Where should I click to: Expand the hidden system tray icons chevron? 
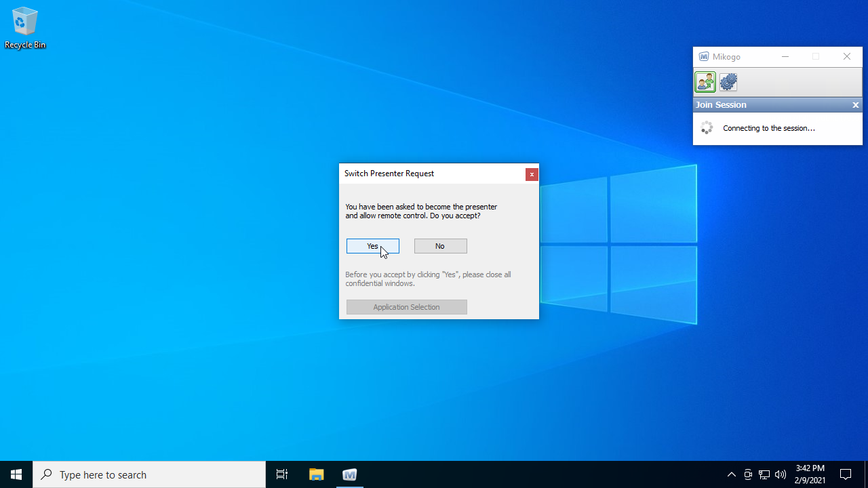pyautogui.click(x=731, y=474)
